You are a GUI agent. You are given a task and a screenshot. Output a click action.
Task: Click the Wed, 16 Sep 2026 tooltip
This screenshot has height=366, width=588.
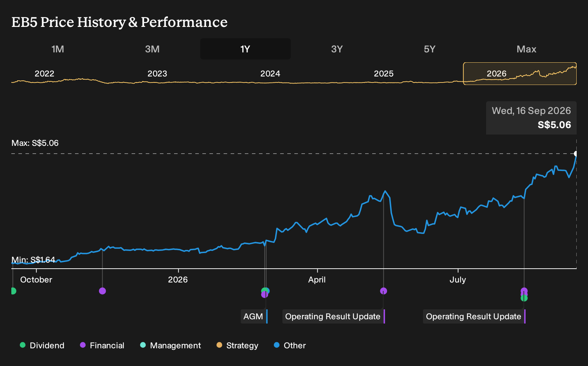coord(531,118)
